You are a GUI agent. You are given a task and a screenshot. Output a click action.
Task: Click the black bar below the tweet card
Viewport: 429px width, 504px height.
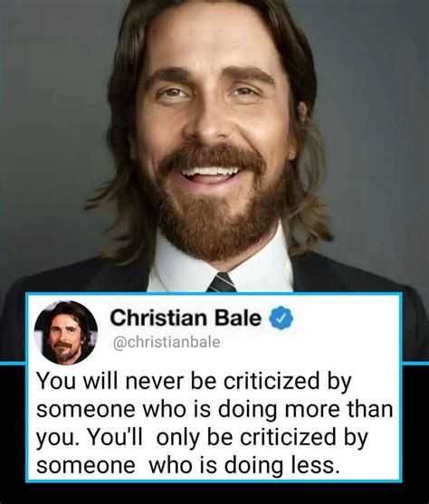214,493
